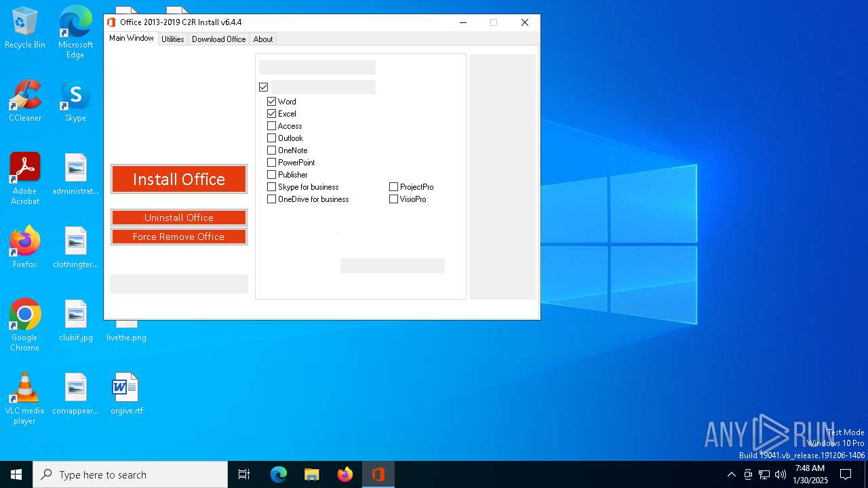Enable the PowerPoint checkbox
868x488 pixels.
[271, 163]
